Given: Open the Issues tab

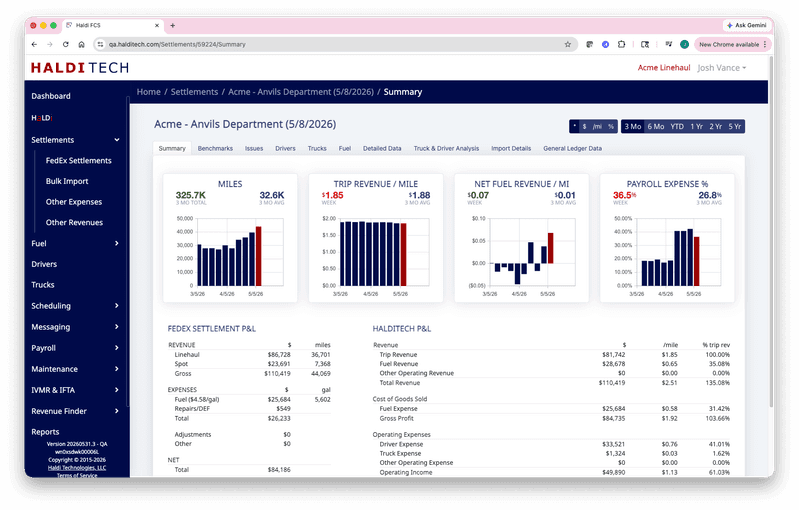Looking at the screenshot, I should (254, 148).
